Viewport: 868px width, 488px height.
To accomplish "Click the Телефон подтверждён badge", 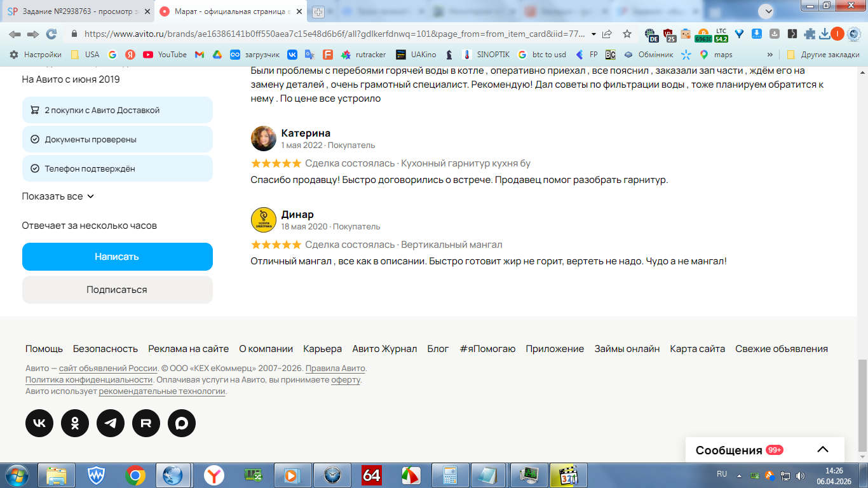I will click(117, 168).
